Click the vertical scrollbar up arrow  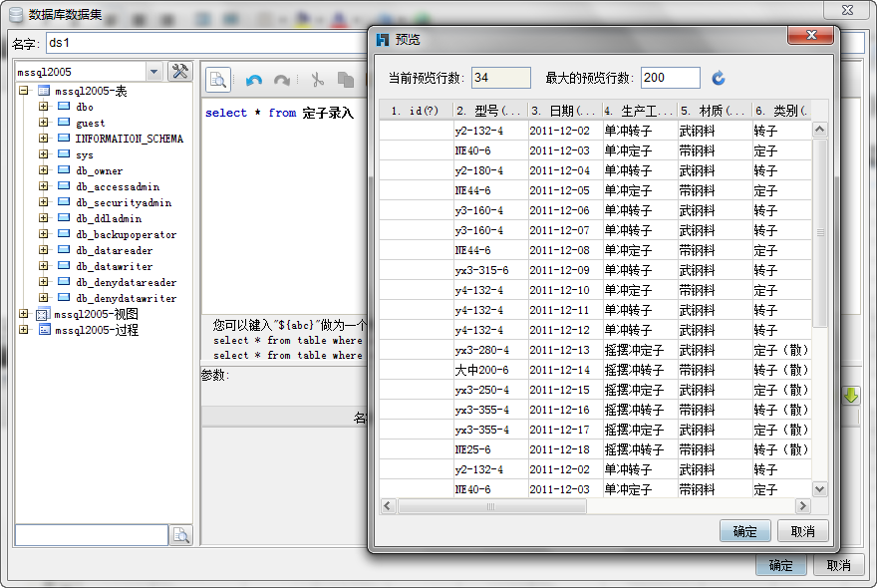819,130
